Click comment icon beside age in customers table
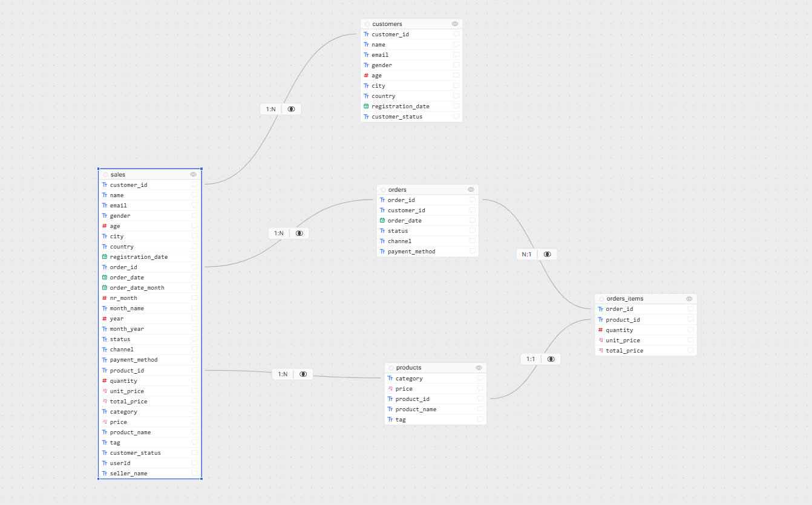Screen dimensions: 812x505 456,76
